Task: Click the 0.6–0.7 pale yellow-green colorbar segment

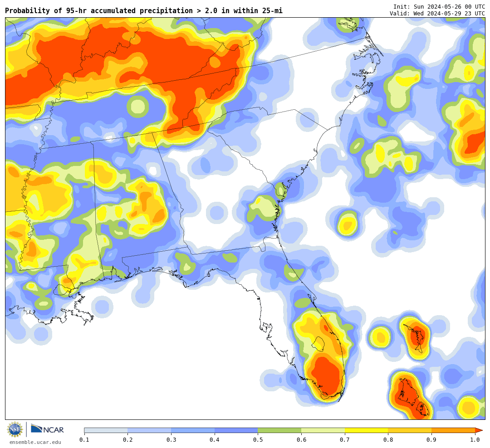Action: (x=323, y=430)
